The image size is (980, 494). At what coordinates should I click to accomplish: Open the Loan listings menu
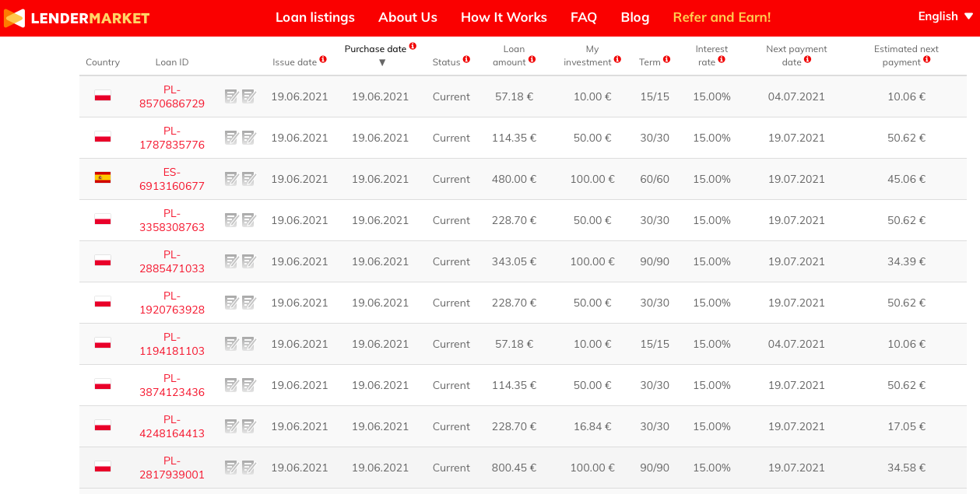tap(314, 17)
